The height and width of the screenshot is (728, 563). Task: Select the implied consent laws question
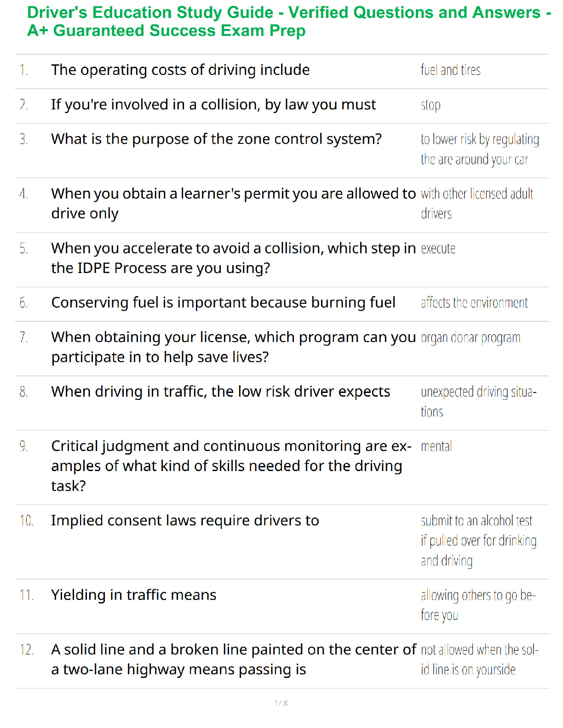click(x=185, y=520)
